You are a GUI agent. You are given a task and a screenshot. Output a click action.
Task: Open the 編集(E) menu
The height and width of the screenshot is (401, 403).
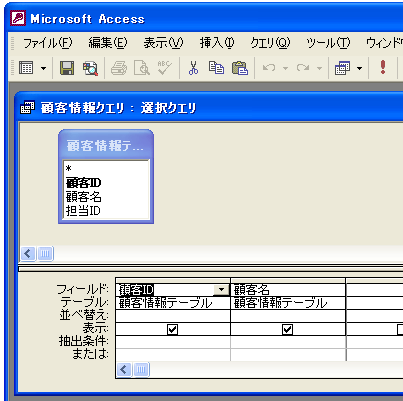108,43
